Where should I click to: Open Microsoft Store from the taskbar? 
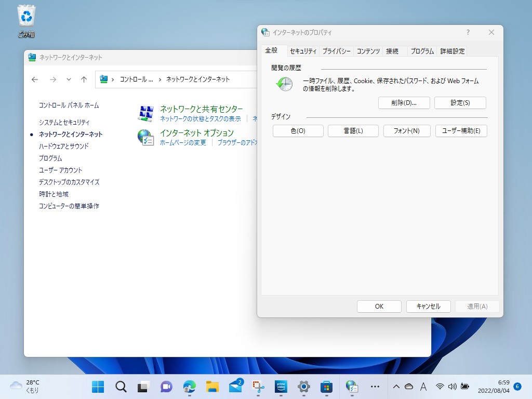click(326, 387)
